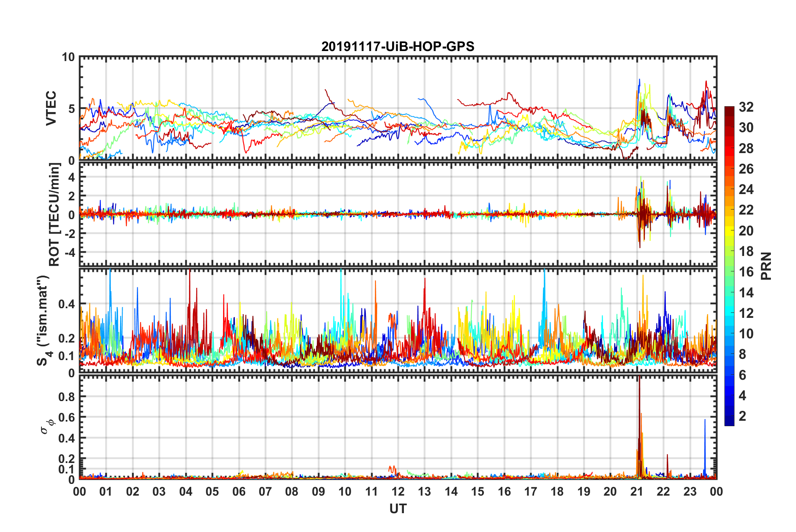
Task: Click colorbar tick label 22
Action: click(746, 210)
